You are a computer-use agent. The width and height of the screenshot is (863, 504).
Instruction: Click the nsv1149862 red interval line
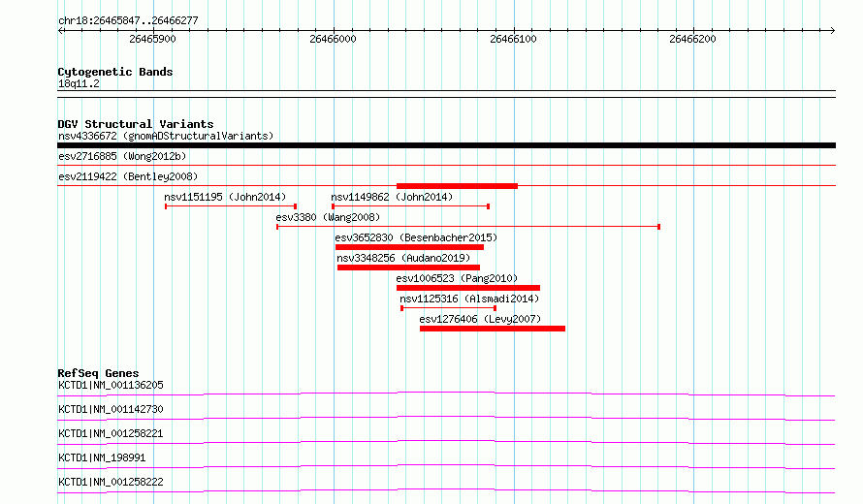(410, 206)
